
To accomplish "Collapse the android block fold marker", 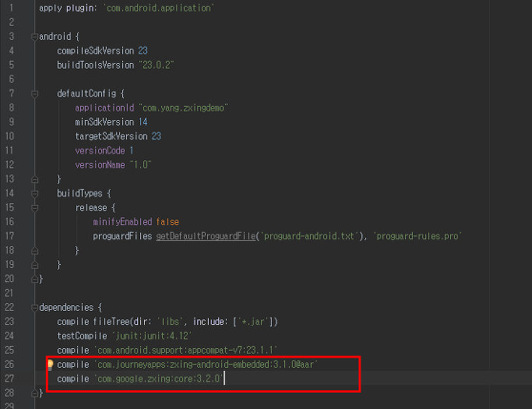I will coord(34,37).
